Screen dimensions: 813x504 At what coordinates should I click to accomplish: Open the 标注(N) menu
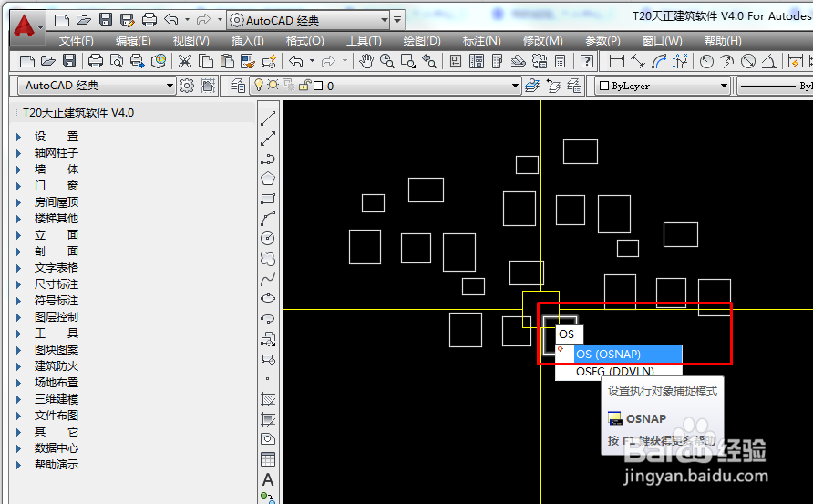point(481,40)
